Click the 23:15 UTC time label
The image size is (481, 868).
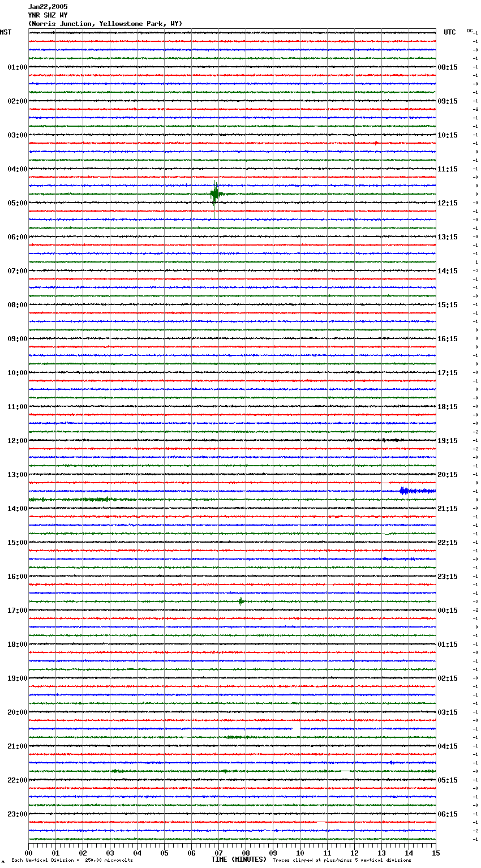448,577
